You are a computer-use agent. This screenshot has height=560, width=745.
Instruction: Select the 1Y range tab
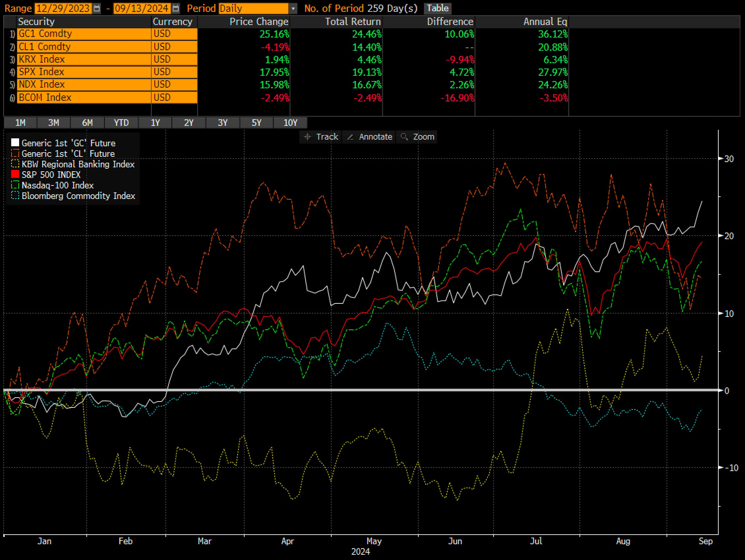click(155, 123)
